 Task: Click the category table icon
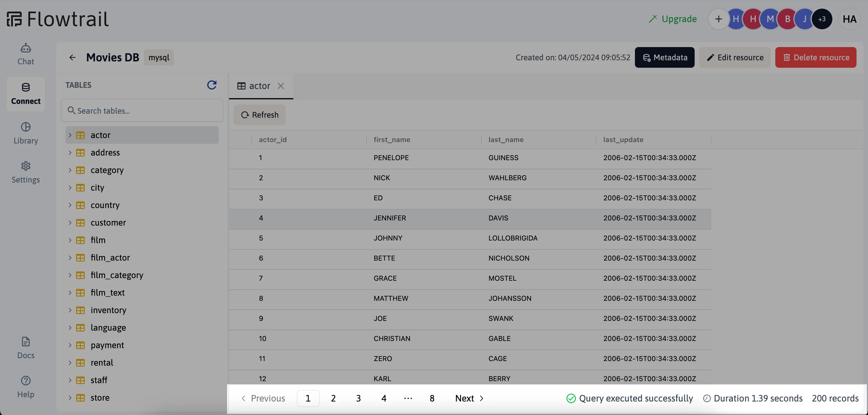[80, 170]
